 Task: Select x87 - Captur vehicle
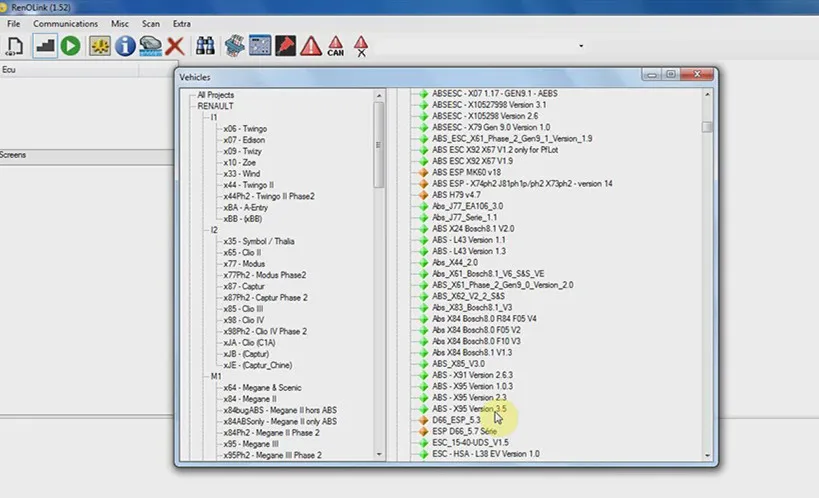(244, 286)
